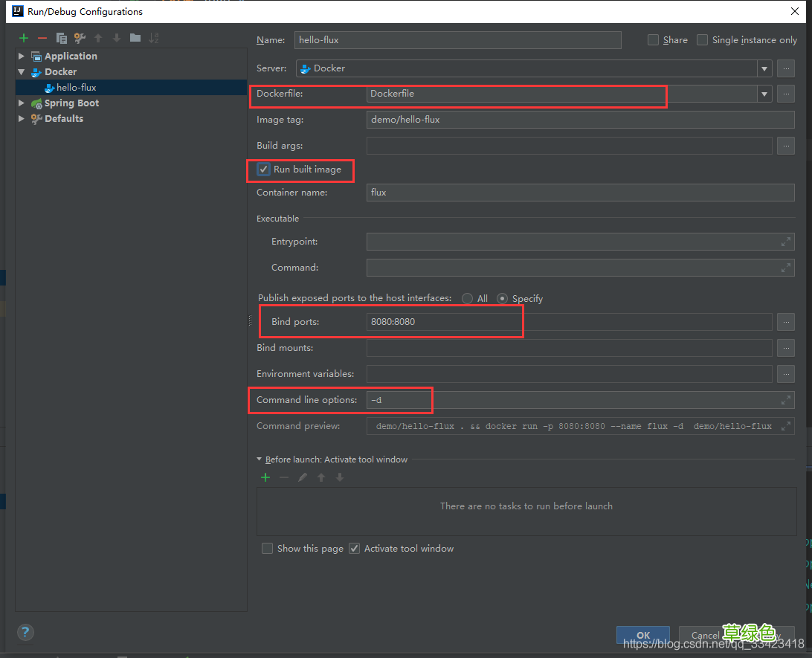Browse Docker servers with ellipsis button

tap(786, 68)
